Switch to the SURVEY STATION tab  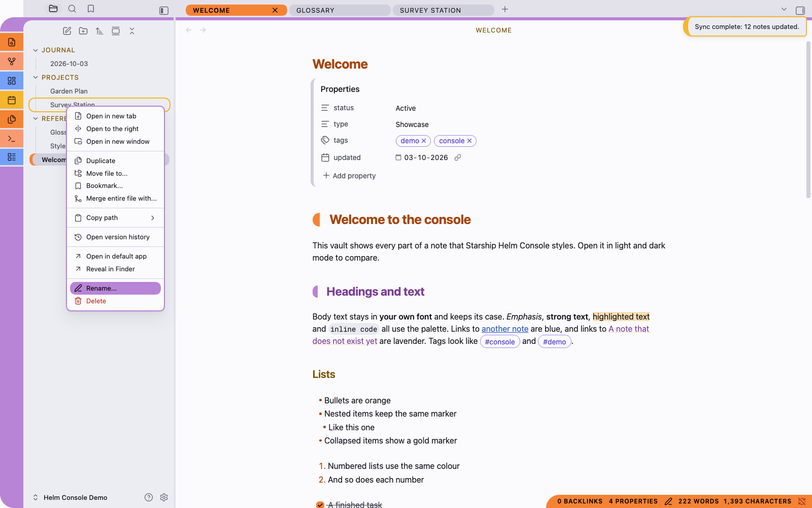(443, 10)
